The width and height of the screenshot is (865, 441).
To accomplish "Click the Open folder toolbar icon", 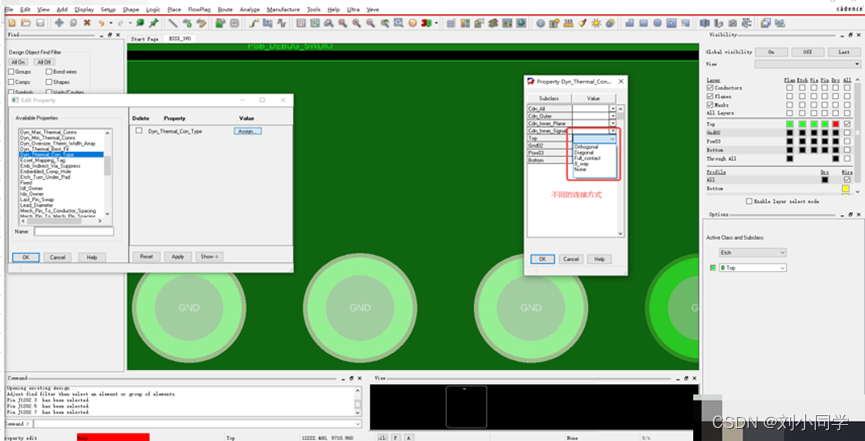I will (x=26, y=23).
